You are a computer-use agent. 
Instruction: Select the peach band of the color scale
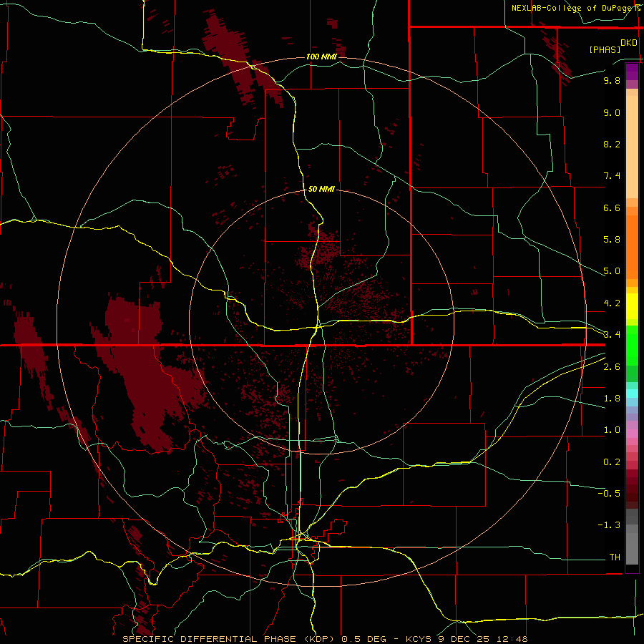point(632,144)
